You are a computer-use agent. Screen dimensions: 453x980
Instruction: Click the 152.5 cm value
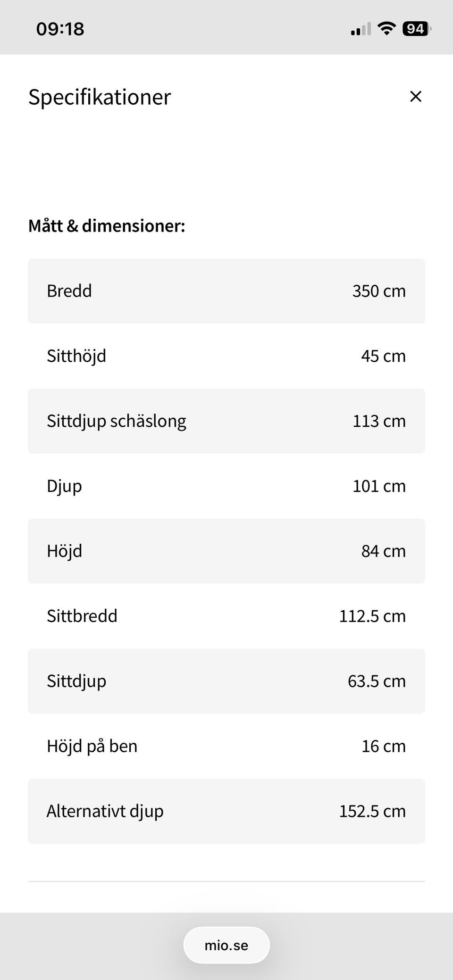tap(372, 812)
